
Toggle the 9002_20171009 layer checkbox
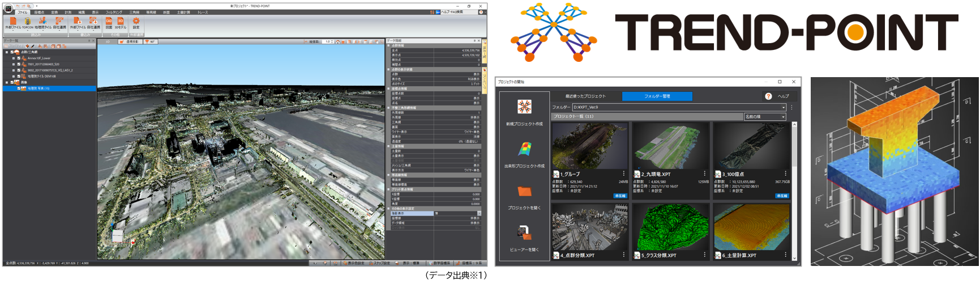tap(19, 70)
